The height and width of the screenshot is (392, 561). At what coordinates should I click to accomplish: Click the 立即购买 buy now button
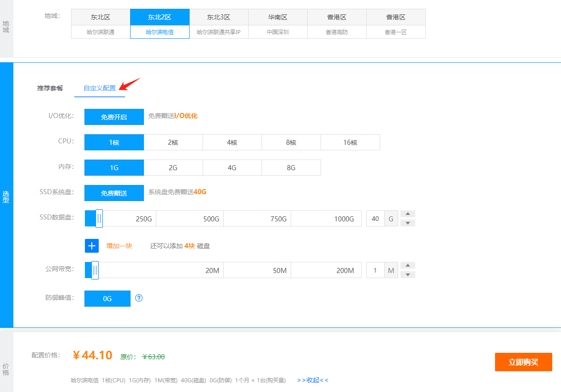coord(523,362)
